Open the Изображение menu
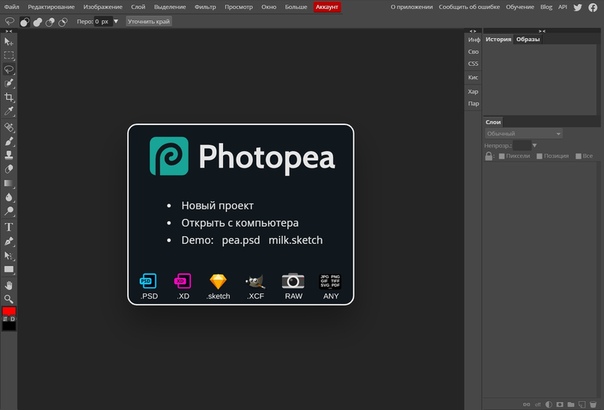The image size is (604, 410). pos(103,7)
